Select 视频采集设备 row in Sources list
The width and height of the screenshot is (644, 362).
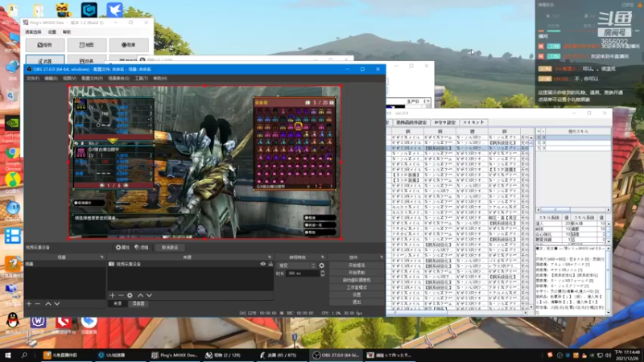click(x=190, y=264)
